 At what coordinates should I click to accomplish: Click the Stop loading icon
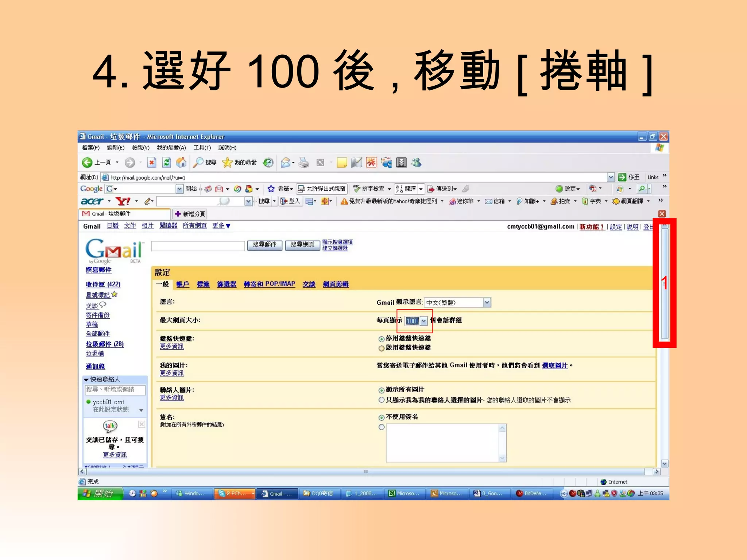pos(152,162)
